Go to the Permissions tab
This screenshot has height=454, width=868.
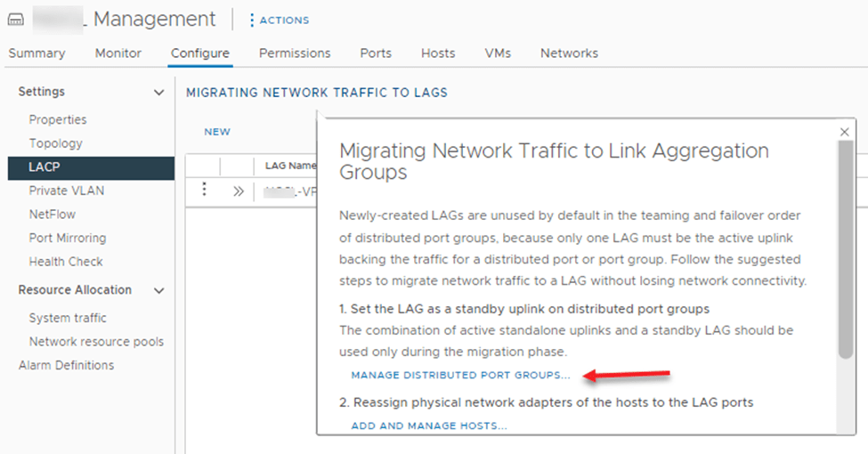coord(295,53)
